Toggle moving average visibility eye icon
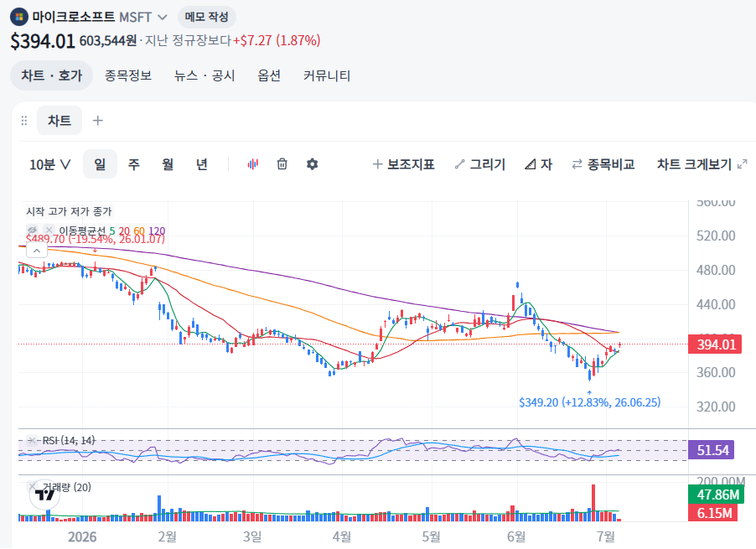Screen dimensions: 756x549 click(x=33, y=230)
